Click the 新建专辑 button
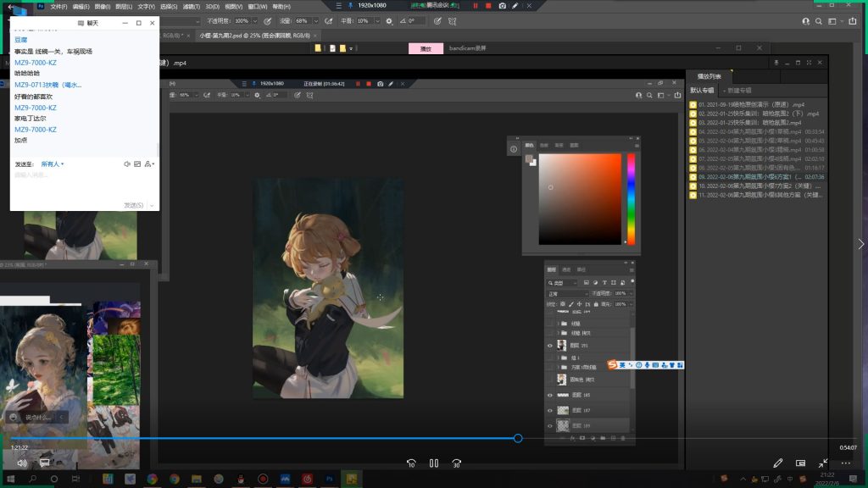 tap(737, 90)
